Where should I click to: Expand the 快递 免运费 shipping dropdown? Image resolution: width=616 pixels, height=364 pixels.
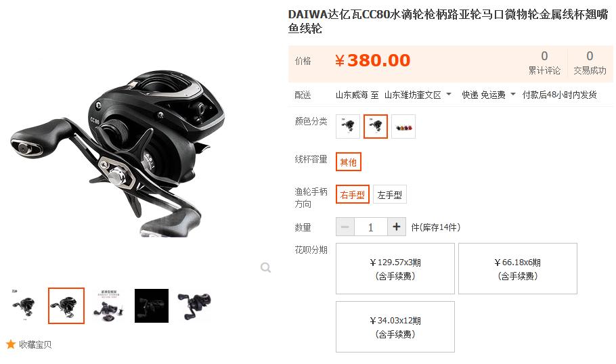tap(488, 95)
